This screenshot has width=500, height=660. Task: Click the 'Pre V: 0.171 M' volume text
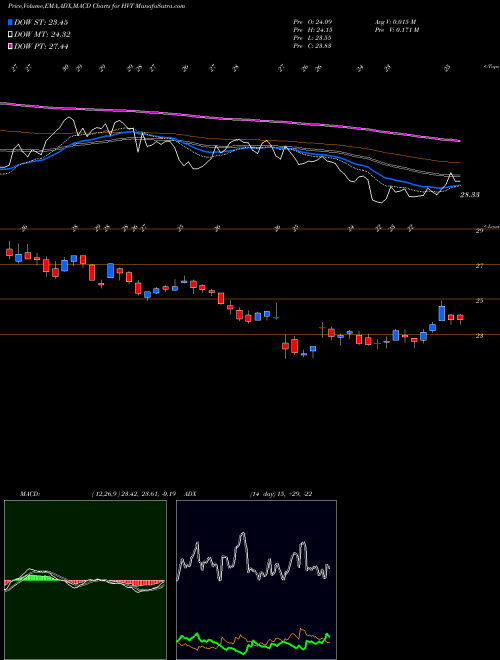(396, 29)
